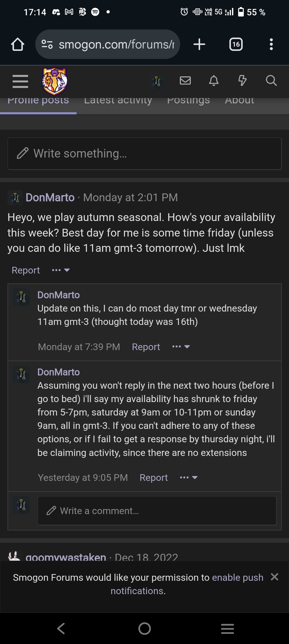Open the browser three-dot menu
The width and height of the screenshot is (289, 644).
(271, 44)
